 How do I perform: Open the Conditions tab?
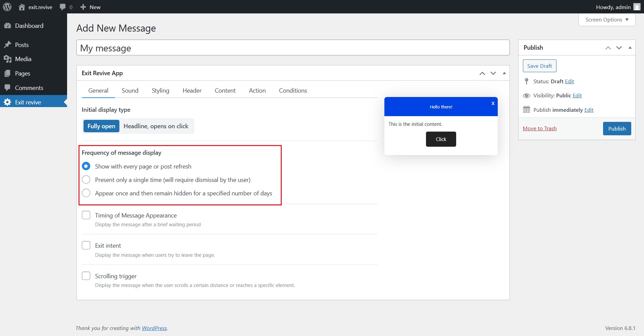(293, 91)
